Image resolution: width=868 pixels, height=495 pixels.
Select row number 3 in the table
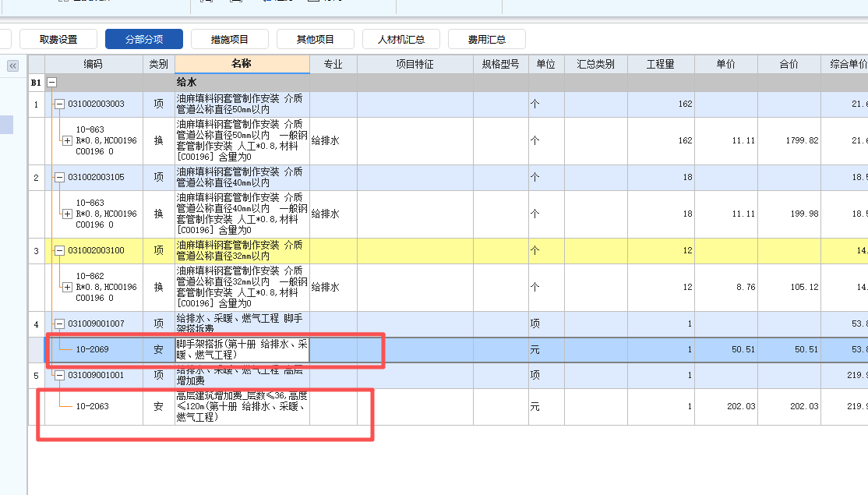click(37, 251)
